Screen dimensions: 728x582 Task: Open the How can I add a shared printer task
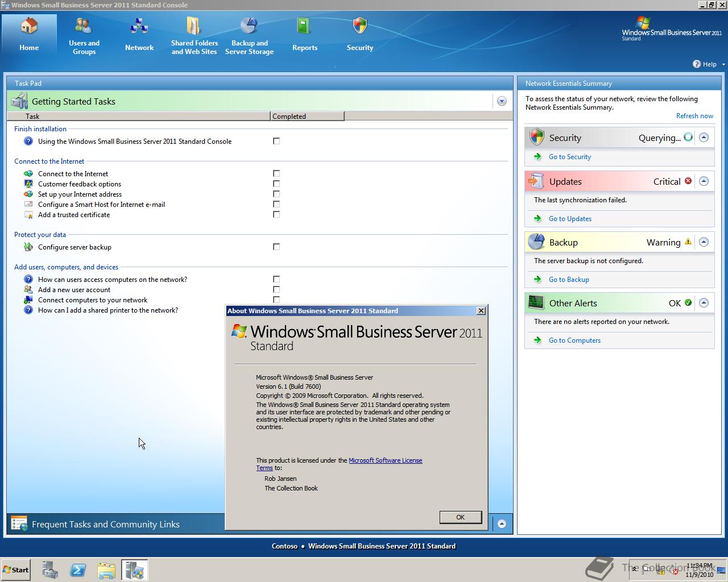(108, 310)
